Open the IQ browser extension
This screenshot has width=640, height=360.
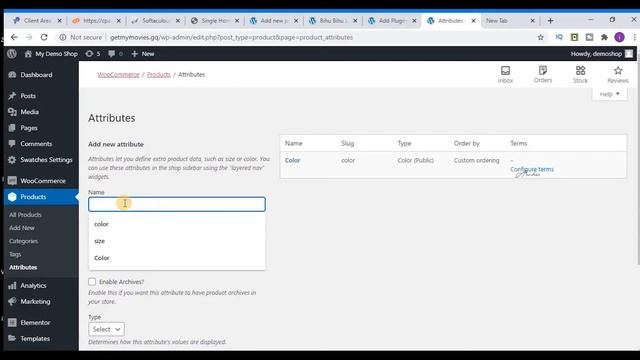pos(559,37)
